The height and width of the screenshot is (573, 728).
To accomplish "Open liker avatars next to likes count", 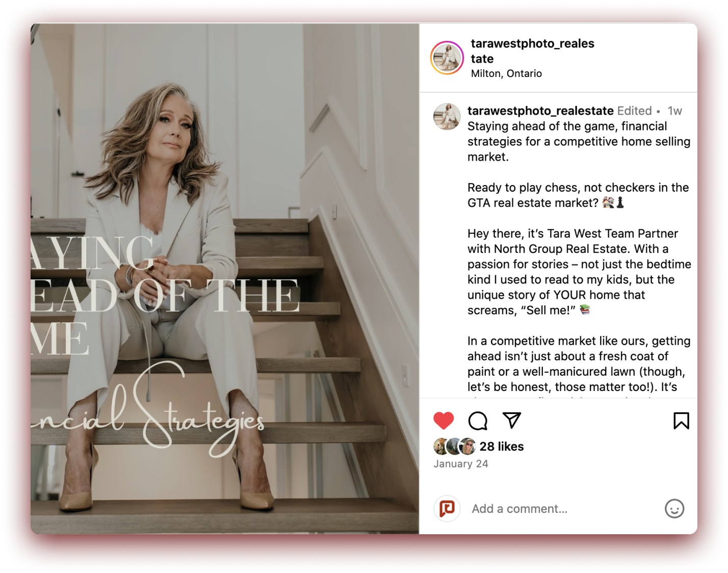I will point(455,447).
